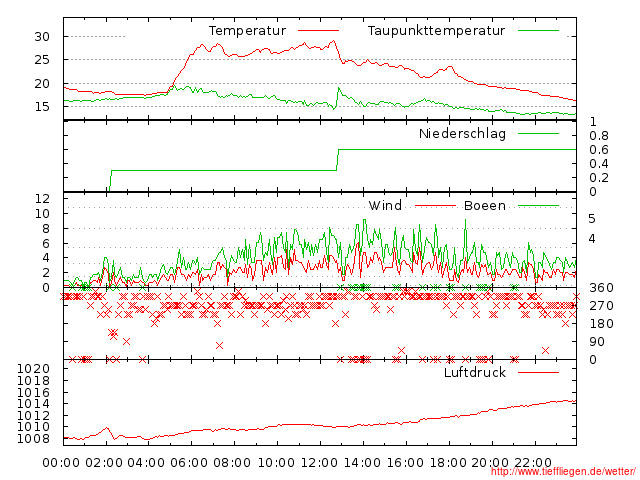Click the 1012 pressure axis value
This screenshot has height=480, width=640.
tap(33, 416)
